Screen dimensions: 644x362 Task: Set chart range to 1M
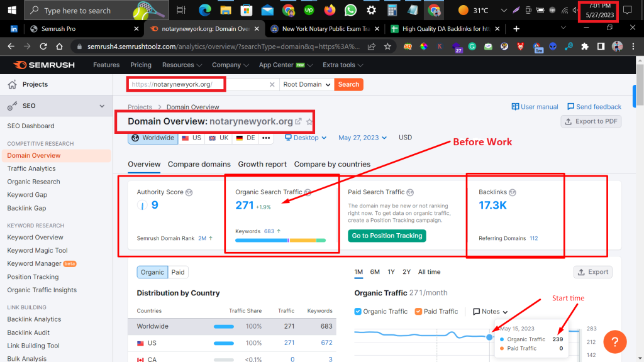pyautogui.click(x=358, y=272)
